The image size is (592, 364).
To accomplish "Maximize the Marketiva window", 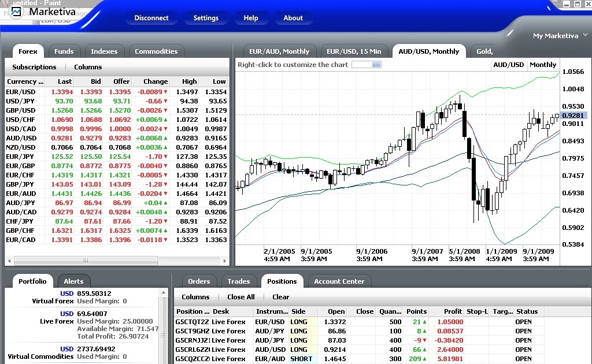I will pyautogui.click(x=578, y=4).
